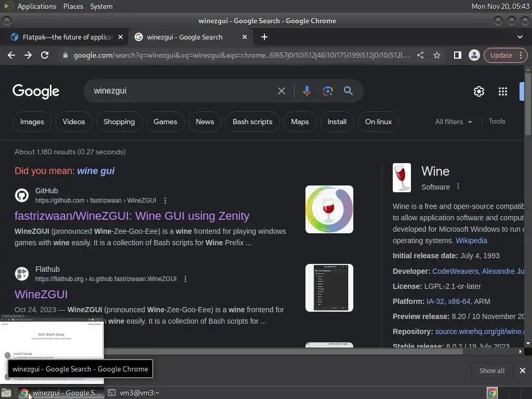Open Google quick settings gear
532x399 pixels.
point(478,91)
